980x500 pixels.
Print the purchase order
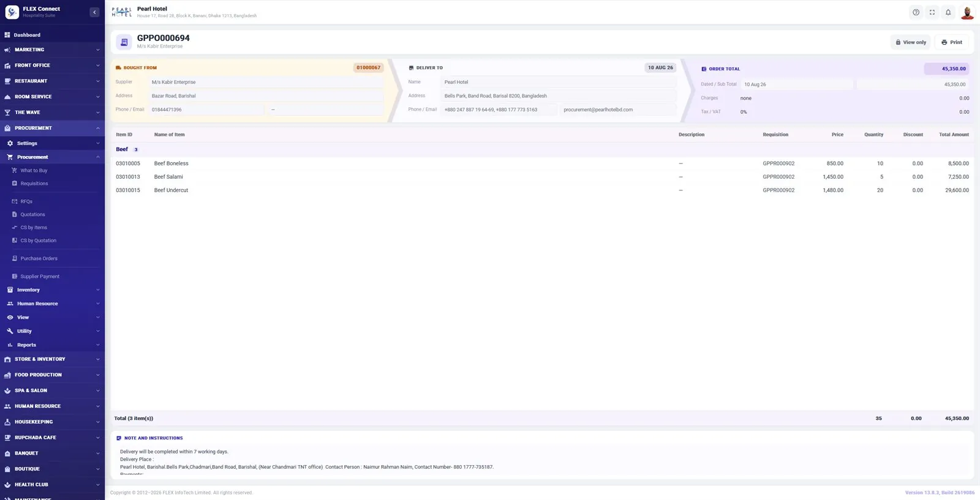point(952,42)
